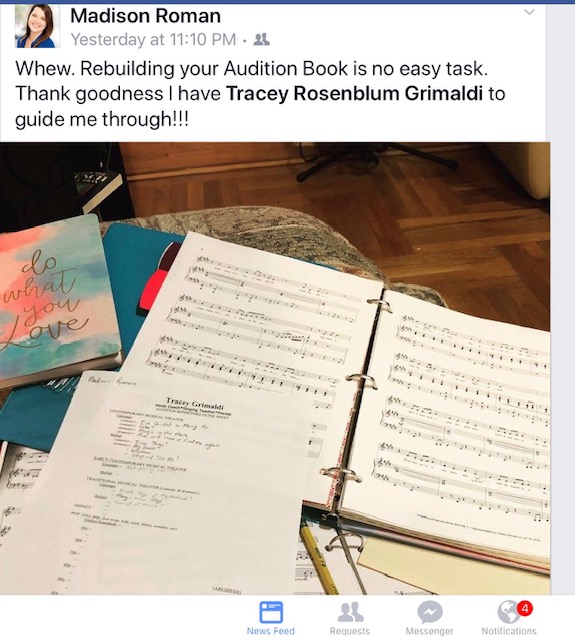
Task: Open the Messenger tab
Action: coord(429,618)
